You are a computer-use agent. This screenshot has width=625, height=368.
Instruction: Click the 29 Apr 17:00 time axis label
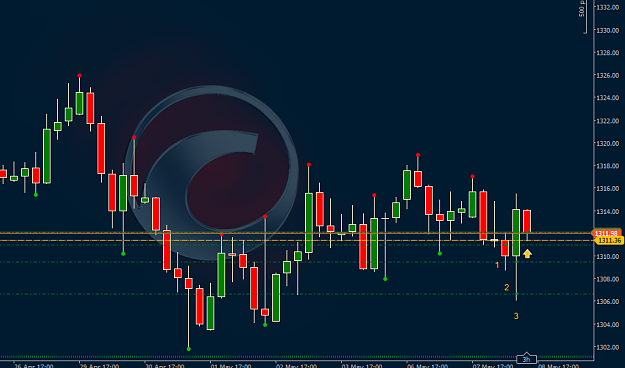click(x=99, y=365)
